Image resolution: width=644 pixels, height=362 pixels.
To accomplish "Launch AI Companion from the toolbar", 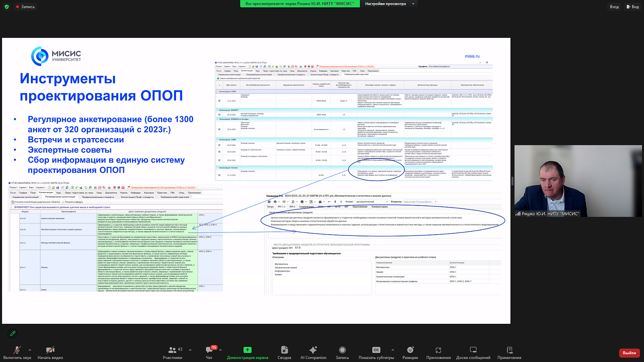I will coord(313,350).
